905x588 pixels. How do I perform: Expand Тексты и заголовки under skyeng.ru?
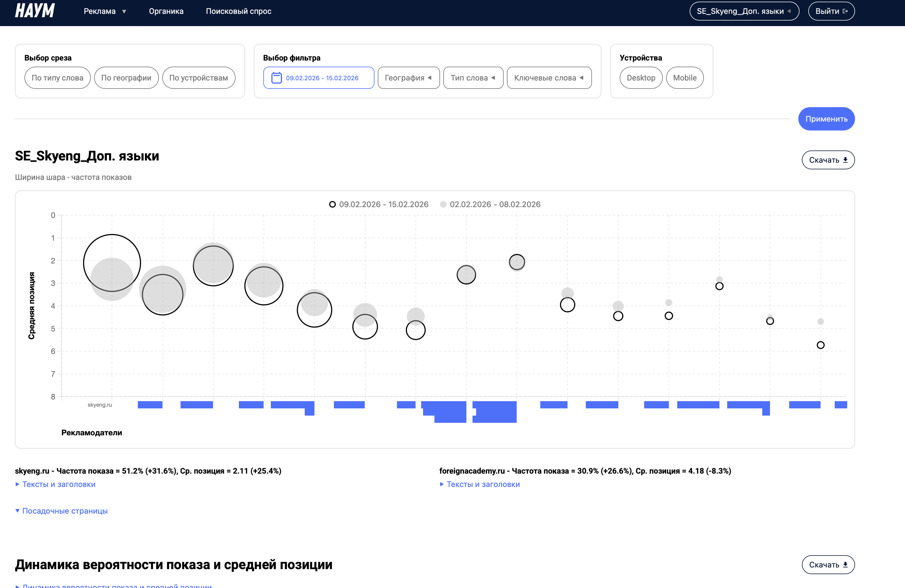tap(59, 484)
